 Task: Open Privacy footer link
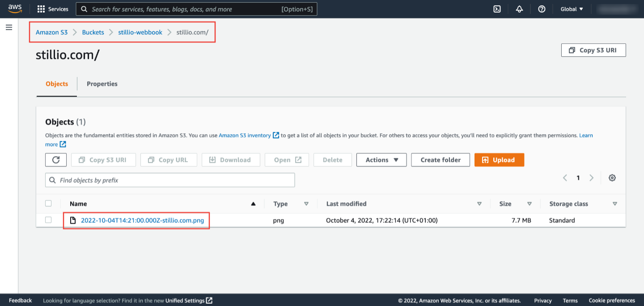pos(543,301)
